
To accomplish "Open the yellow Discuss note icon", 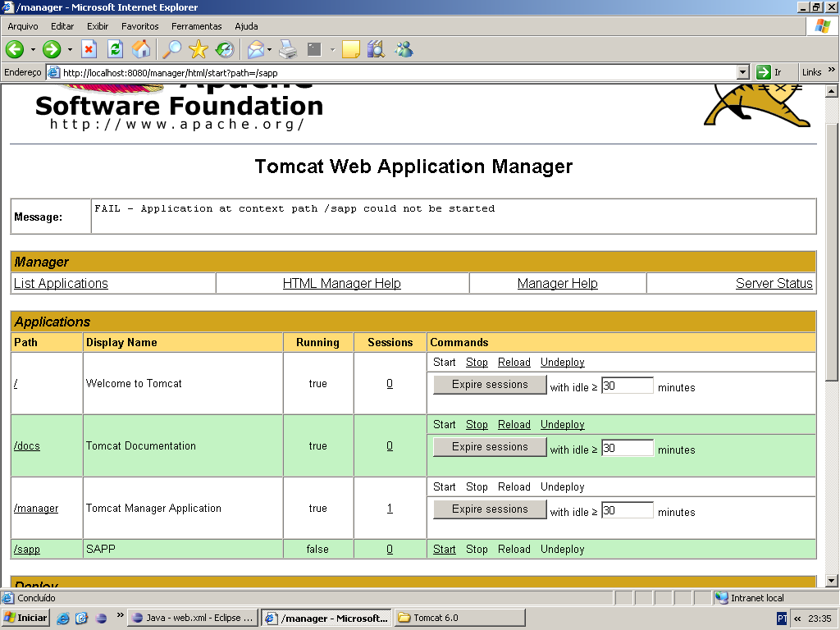I will point(351,50).
